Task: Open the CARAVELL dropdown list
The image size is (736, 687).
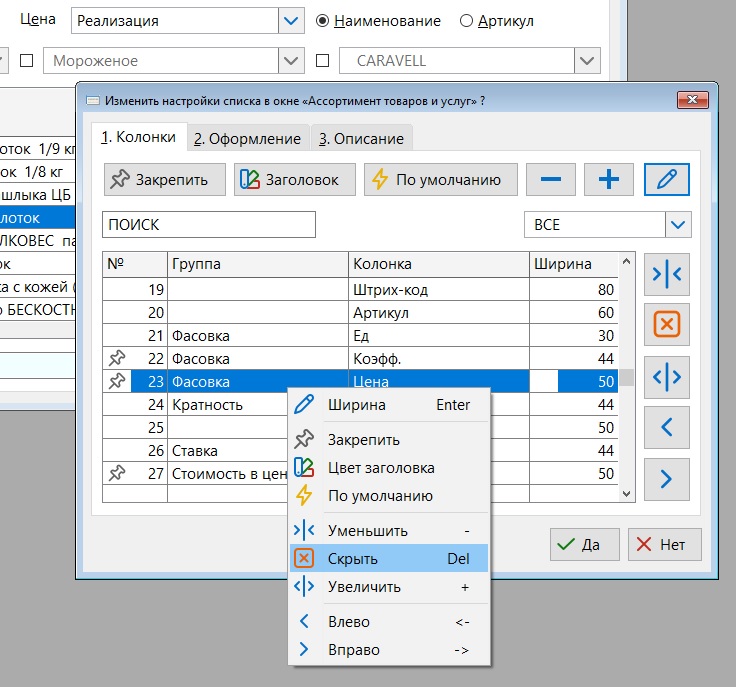Action: pos(587,61)
